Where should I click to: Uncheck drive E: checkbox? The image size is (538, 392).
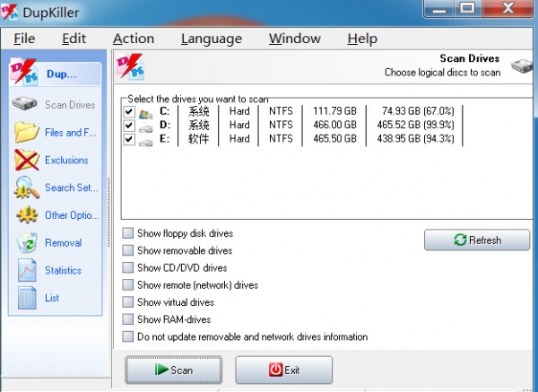coord(129,139)
